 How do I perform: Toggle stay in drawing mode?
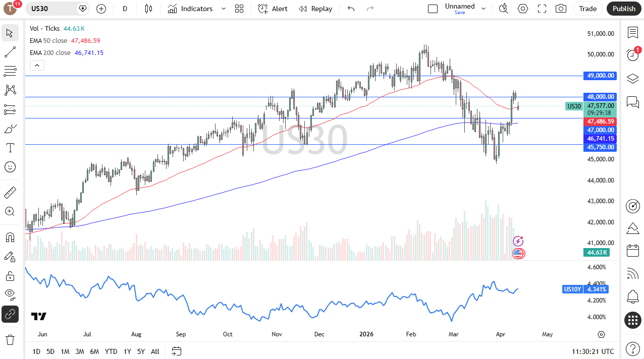coord(10,257)
